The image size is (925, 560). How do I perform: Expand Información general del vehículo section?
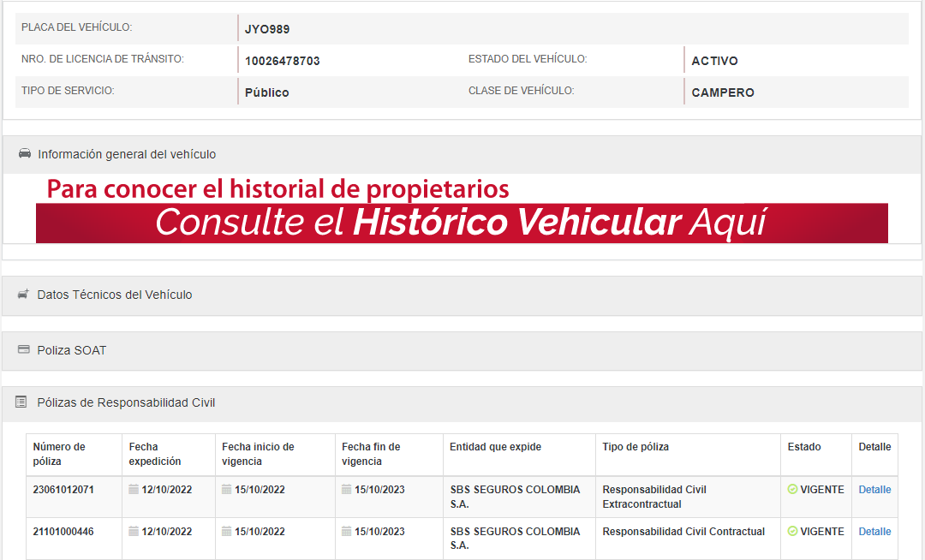point(127,154)
